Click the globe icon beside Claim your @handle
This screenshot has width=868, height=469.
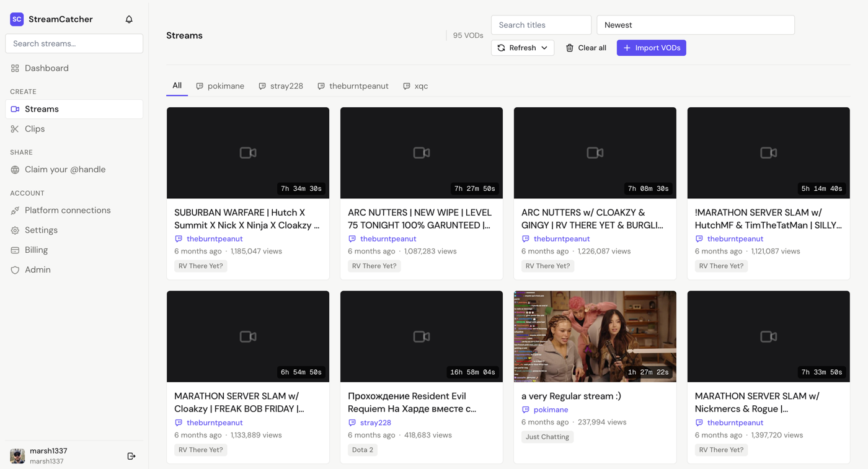(15, 170)
